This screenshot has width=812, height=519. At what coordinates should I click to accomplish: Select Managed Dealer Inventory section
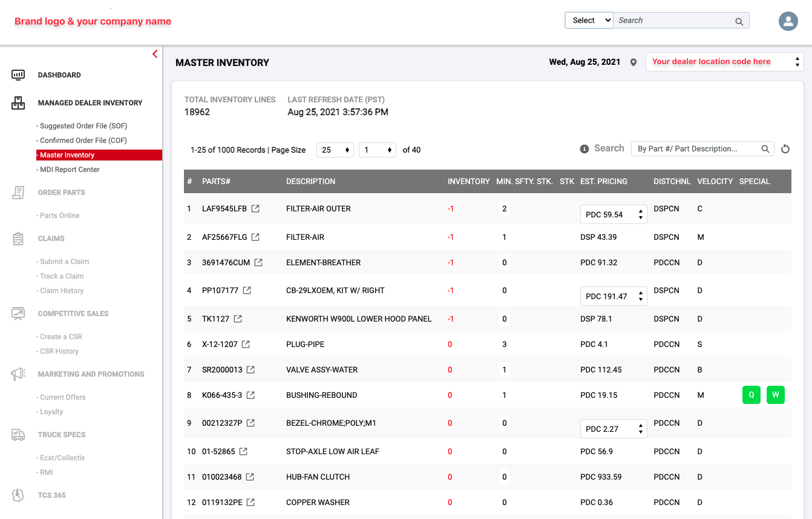(x=90, y=103)
